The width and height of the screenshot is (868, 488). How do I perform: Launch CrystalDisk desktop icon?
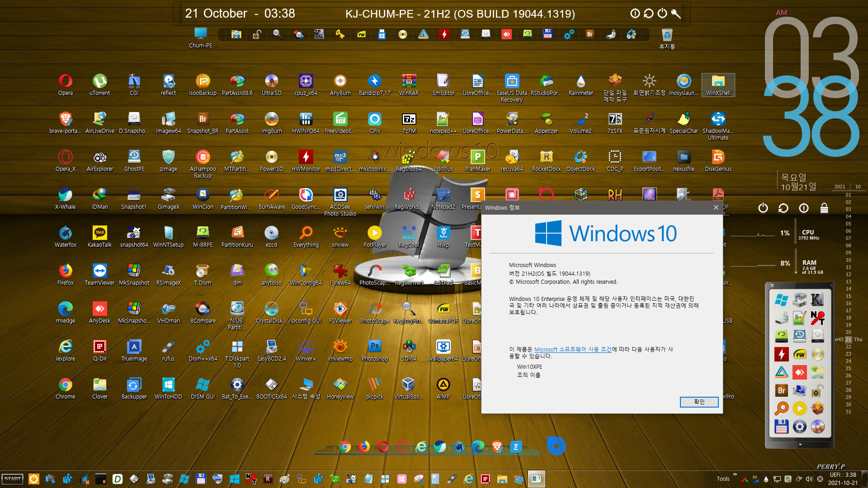tap(271, 313)
